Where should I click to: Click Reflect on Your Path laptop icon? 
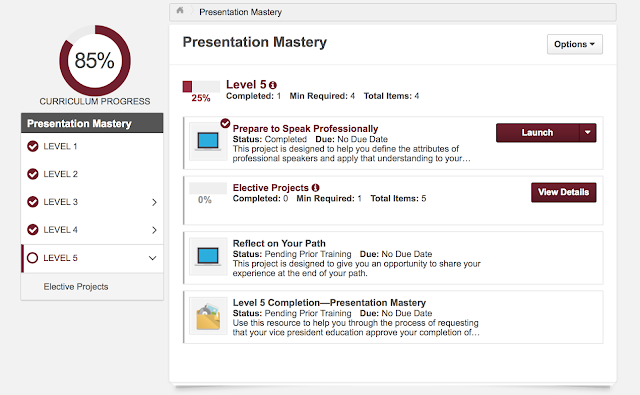(x=208, y=256)
